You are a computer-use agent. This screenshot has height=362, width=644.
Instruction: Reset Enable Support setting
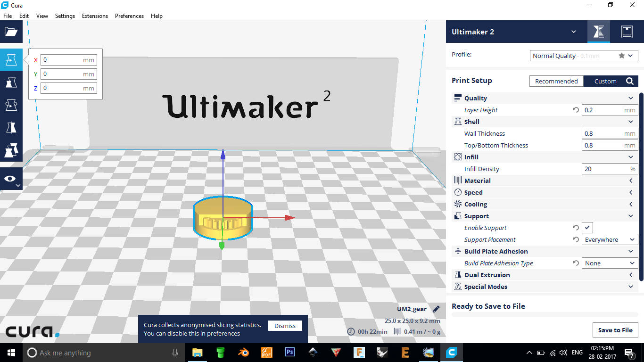pyautogui.click(x=576, y=228)
